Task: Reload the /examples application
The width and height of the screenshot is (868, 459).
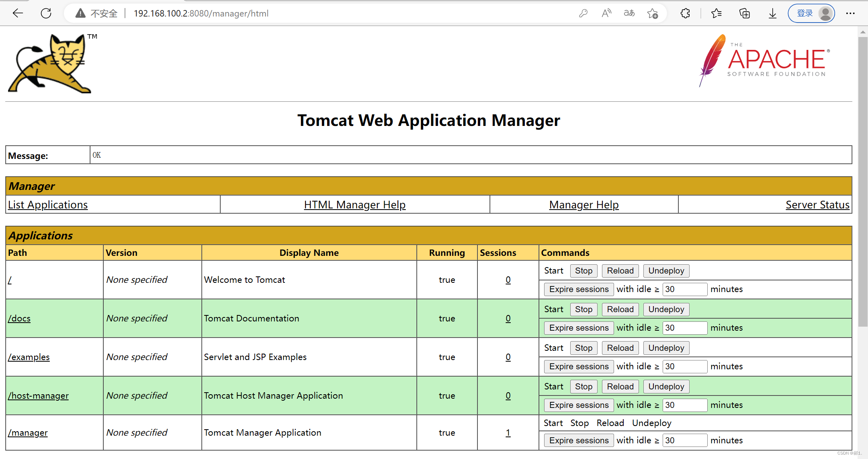Action: point(620,348)
